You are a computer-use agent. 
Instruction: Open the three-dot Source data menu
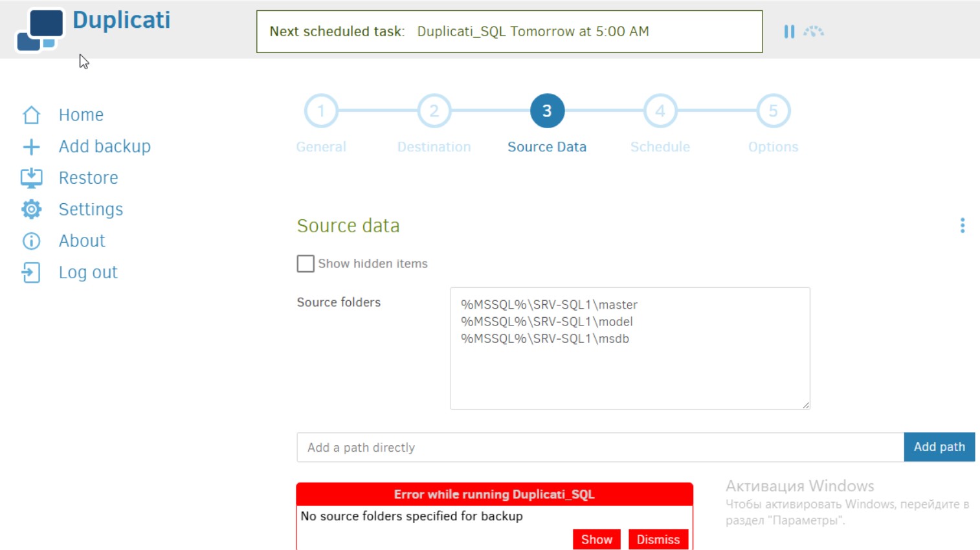pyautogui.click(x=962, y=225)
